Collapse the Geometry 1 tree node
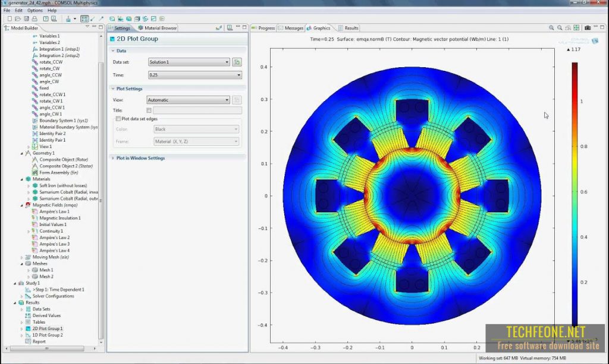The height and width of the screenshot is (364, 609). (22, 153)
